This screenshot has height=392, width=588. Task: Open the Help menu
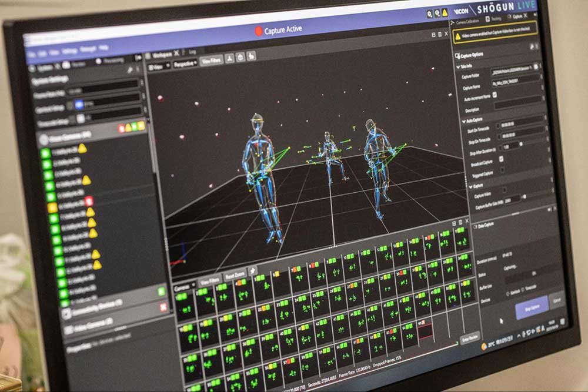click(103, 48)
